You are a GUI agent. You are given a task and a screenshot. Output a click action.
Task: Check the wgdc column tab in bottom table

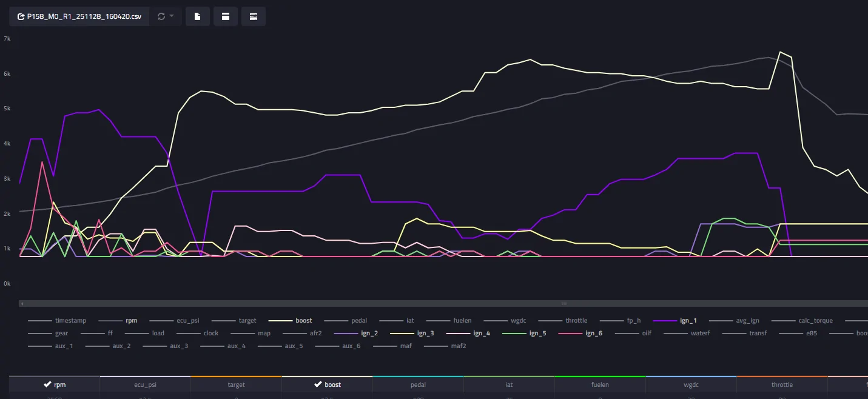691,384
